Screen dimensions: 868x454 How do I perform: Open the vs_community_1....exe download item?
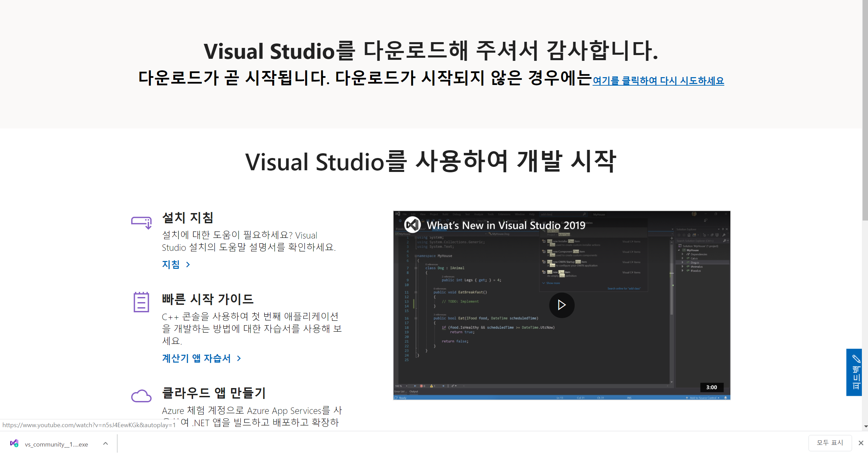click(56, 444)
